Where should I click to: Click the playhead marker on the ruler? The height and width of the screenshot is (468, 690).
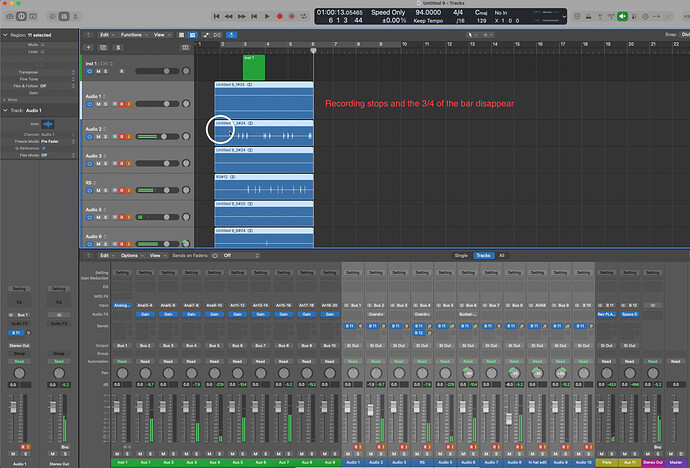click(313, 51)
